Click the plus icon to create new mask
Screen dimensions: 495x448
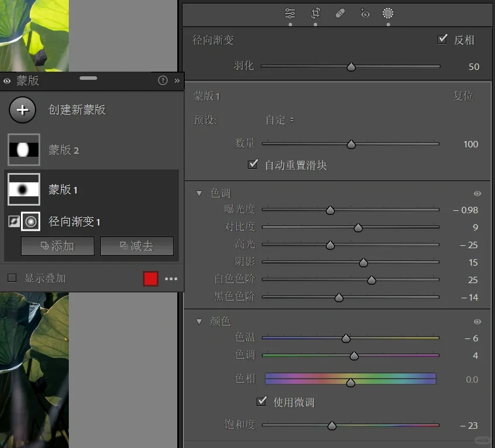(22, 110)
